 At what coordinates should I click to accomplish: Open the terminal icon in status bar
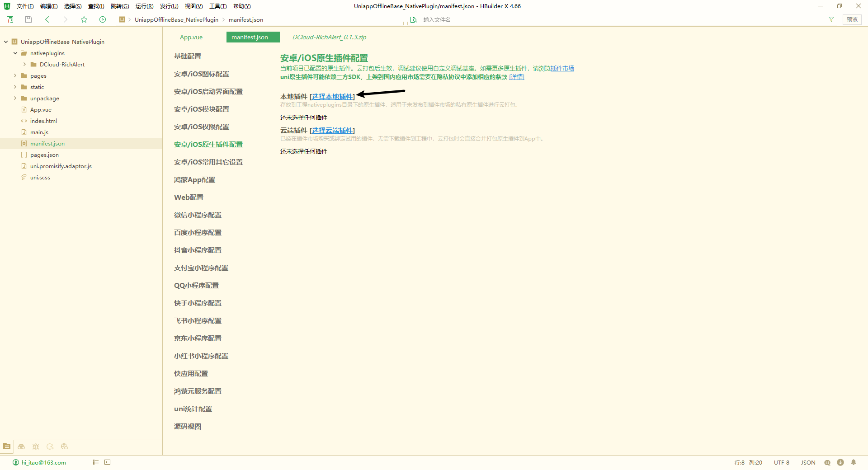[108, 462]
